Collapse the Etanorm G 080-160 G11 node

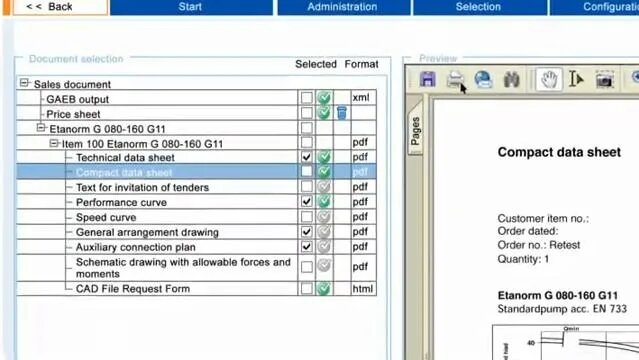coord(41,128)
